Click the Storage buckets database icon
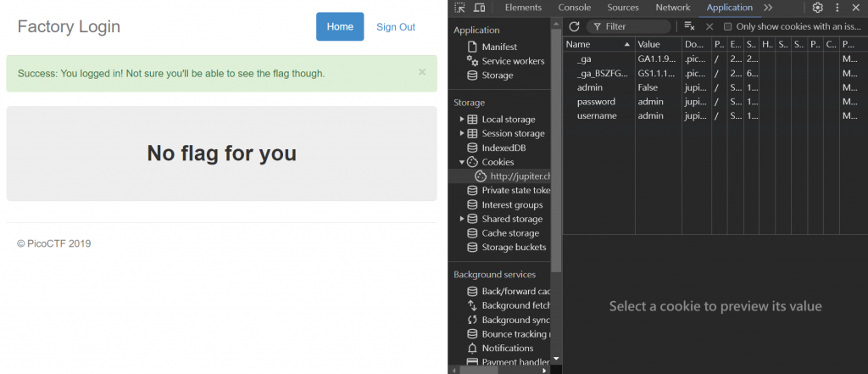 (472, 247)
